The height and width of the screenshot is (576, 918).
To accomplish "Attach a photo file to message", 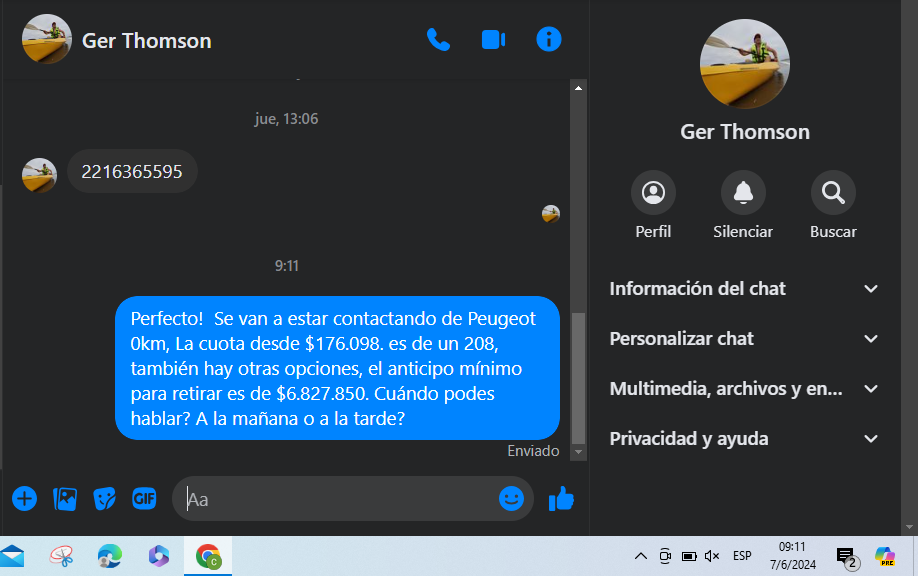I will coord(65,499).
